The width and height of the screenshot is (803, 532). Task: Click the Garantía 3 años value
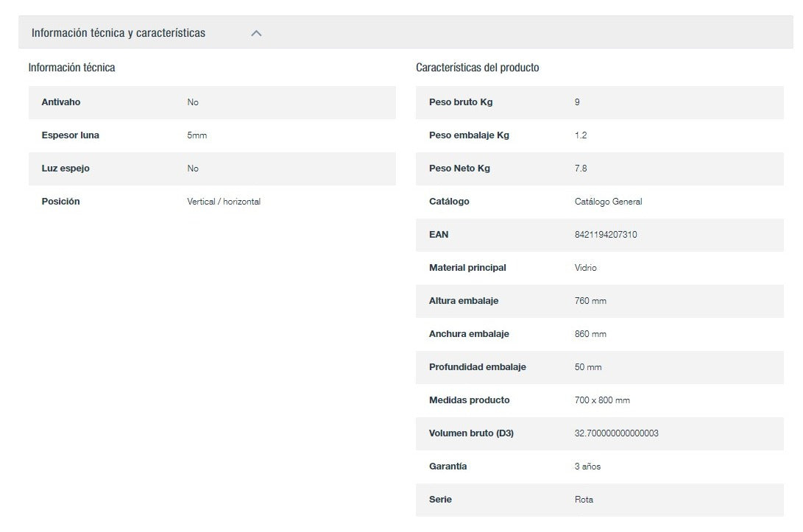pyautogui.click(x=587, y=467)
